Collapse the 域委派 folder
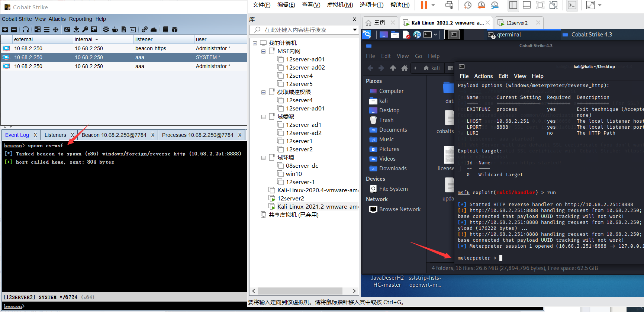The height and width of the screenshot is (312, 644). tap(263, 117)
